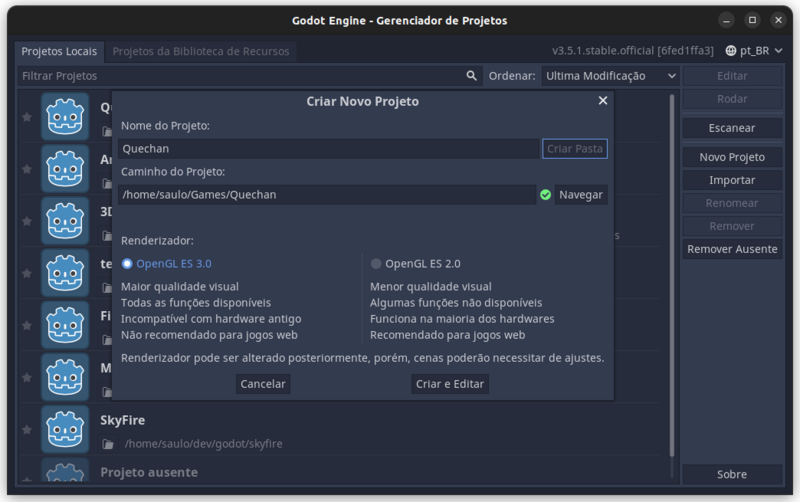Open the Sobre dialog button
The image size is (800, 502).
(732, 474)
